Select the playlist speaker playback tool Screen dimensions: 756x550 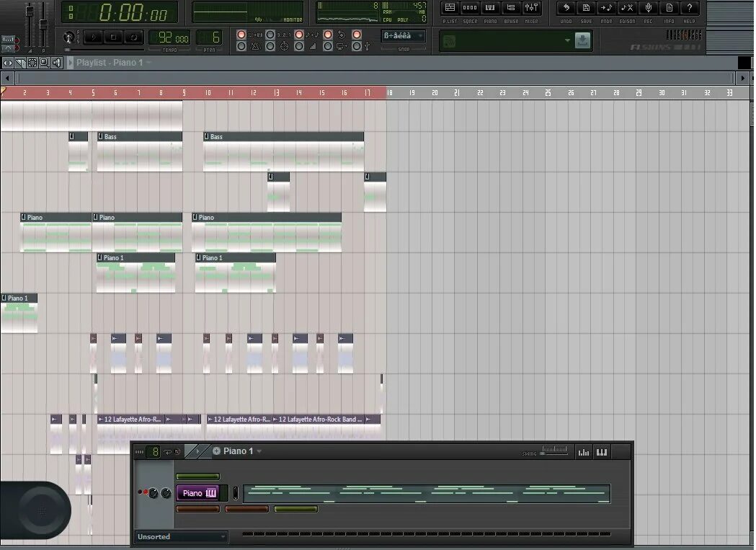click(x=57, y=63)
